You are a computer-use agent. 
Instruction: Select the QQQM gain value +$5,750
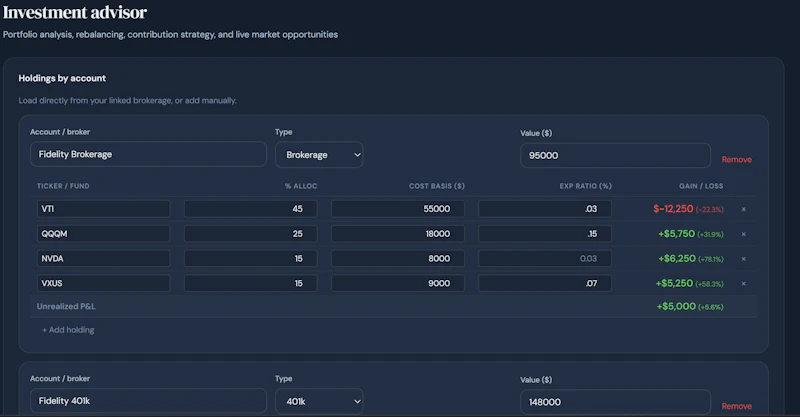[677, 234]
